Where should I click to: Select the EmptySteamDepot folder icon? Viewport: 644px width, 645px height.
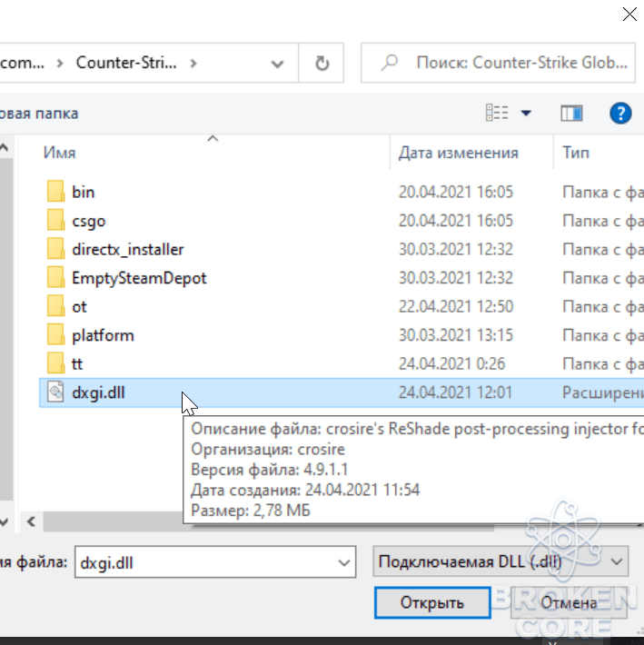[55, 277]
